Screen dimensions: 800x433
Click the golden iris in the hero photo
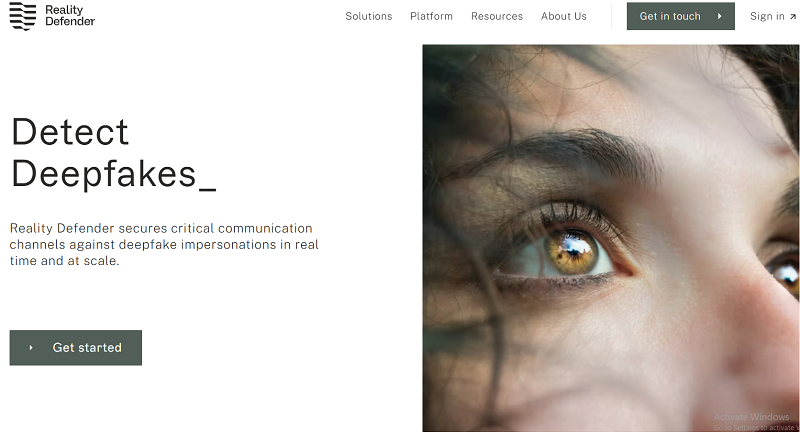tap(571, 251)
